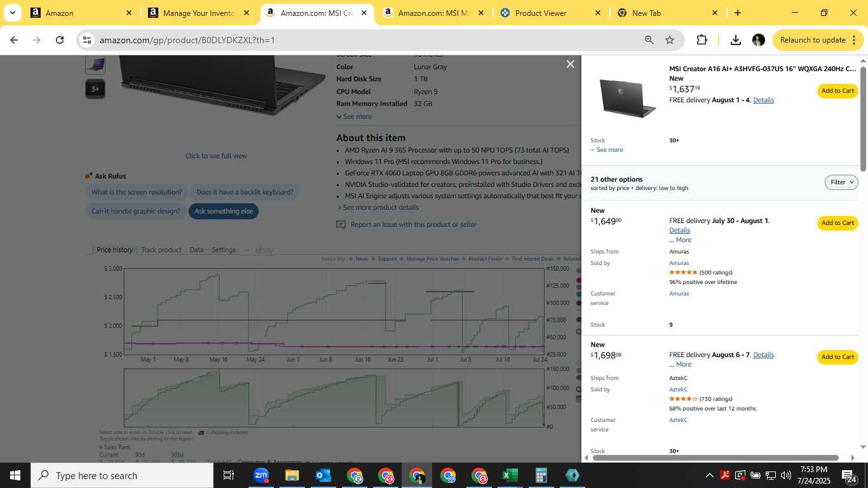868x488 pixels.
Task: Click the address bar URL field
Action: (x=369, y=40)
